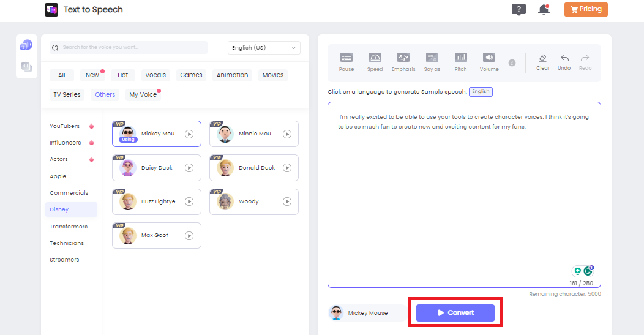Click the Mickey Mouse selected voice chip

pyautogui.click(x=367, y=313)
